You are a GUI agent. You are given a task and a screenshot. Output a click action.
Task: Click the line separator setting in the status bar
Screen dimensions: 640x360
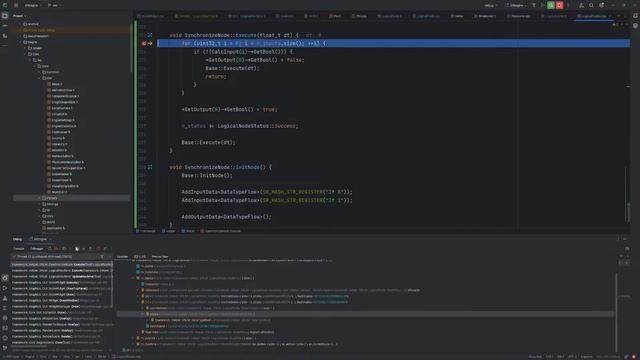561,357
